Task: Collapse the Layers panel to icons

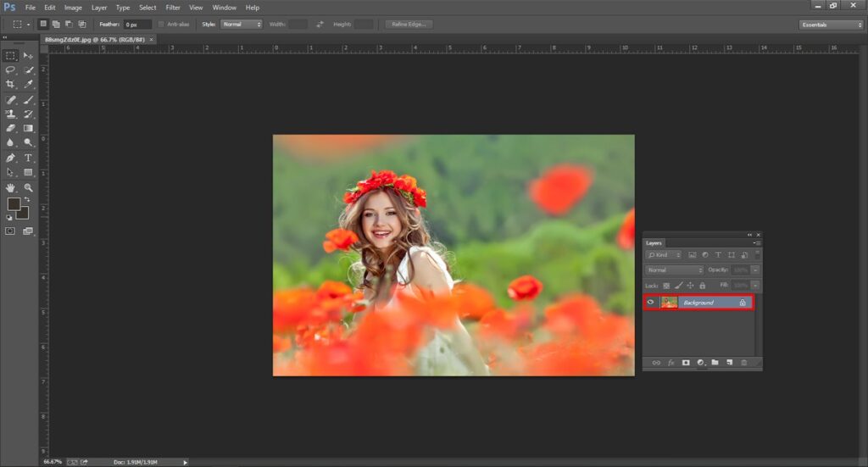Action: (749, 235)
